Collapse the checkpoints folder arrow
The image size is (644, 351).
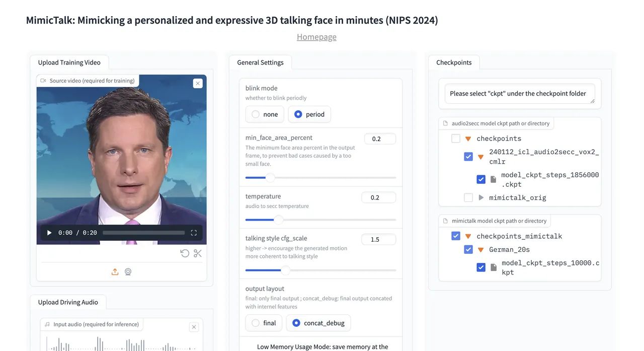(468, 138)
